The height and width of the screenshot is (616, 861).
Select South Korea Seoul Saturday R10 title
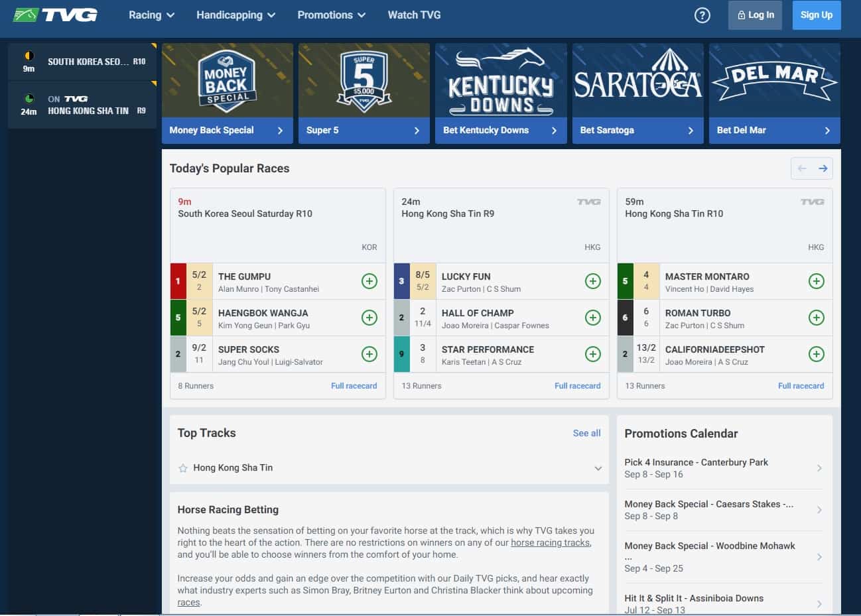tap(245, 214)
